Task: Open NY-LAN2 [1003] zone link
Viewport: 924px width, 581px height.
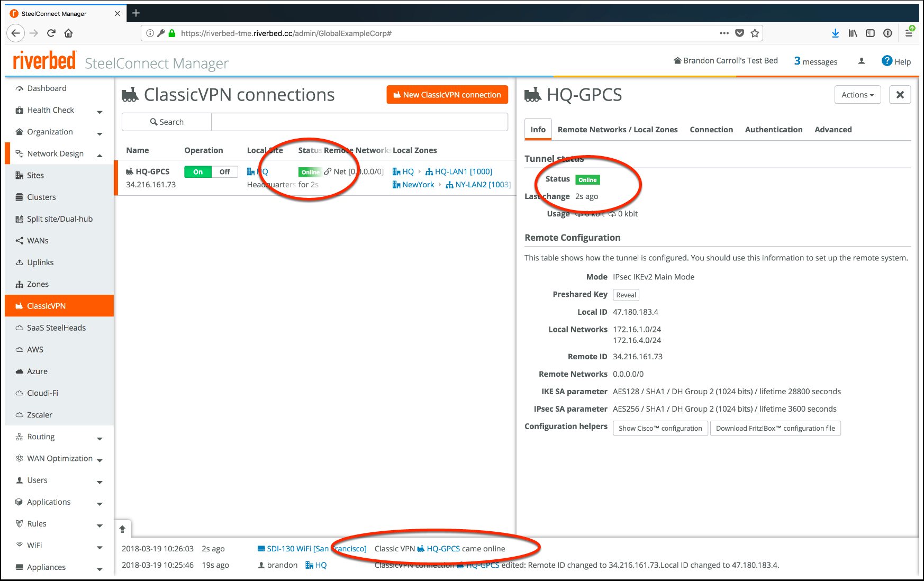Action: click(478, 185)
